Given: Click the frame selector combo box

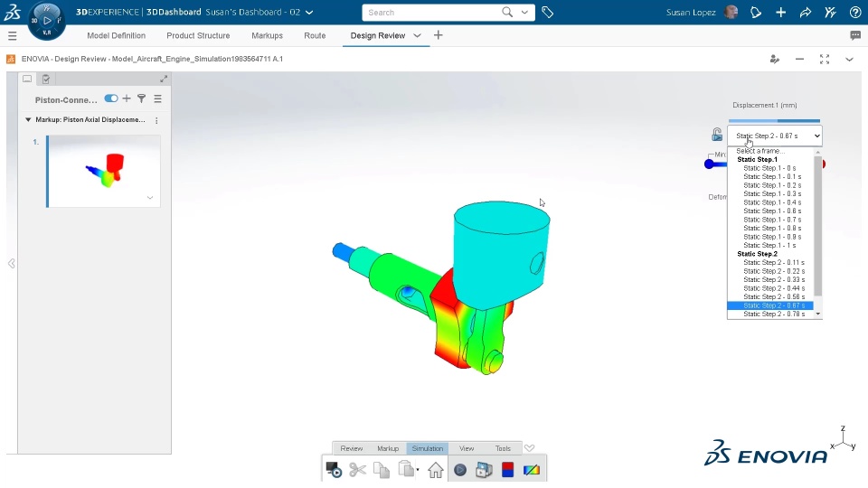Looking at the screenshot, I should (775, 136).
